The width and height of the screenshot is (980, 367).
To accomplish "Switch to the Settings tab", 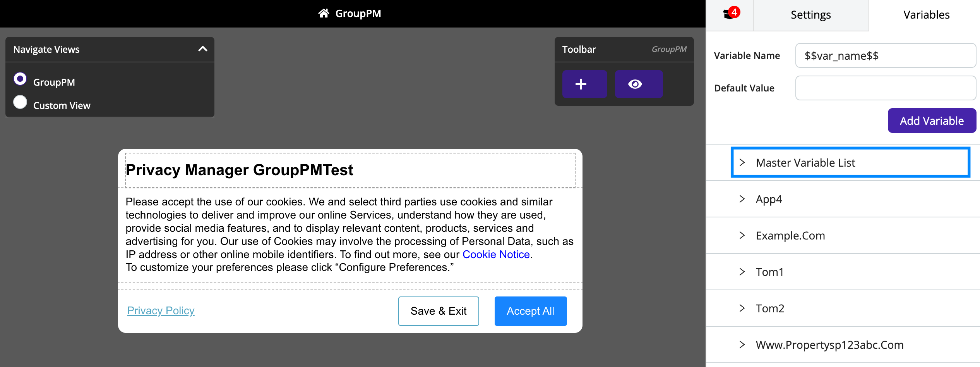I will (811, 15).
